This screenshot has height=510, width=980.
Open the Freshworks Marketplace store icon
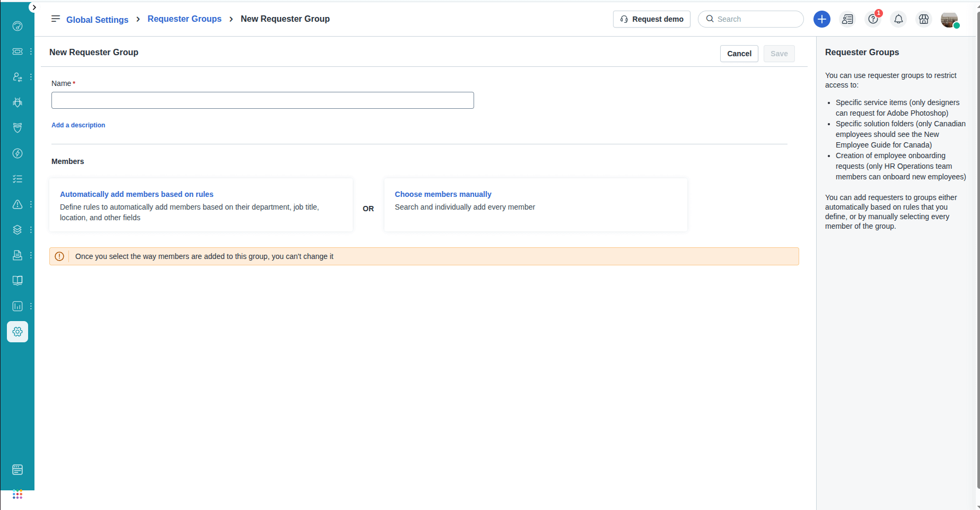tap(924, 19)
